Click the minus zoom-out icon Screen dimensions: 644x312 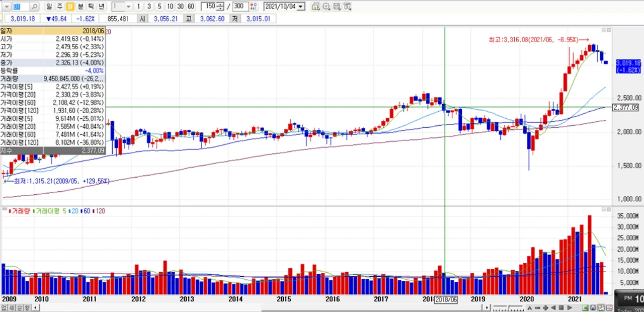537,307
